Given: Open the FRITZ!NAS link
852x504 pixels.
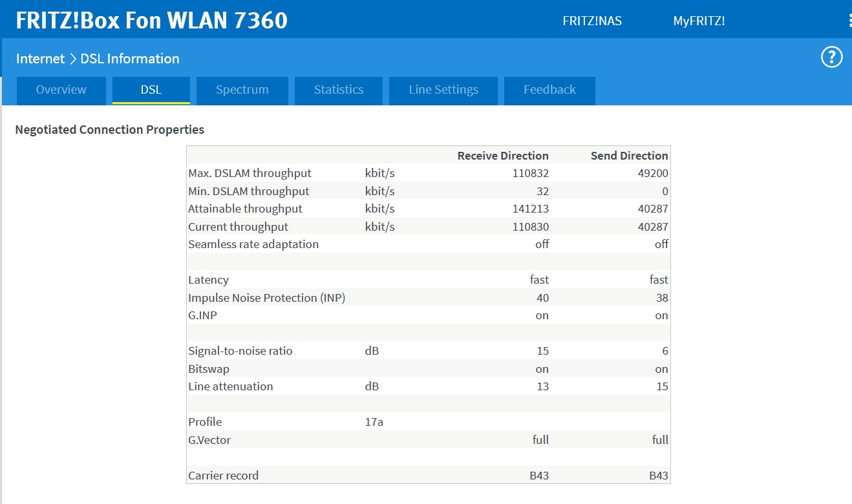Looking at the screenshot, I should point(591,21).
